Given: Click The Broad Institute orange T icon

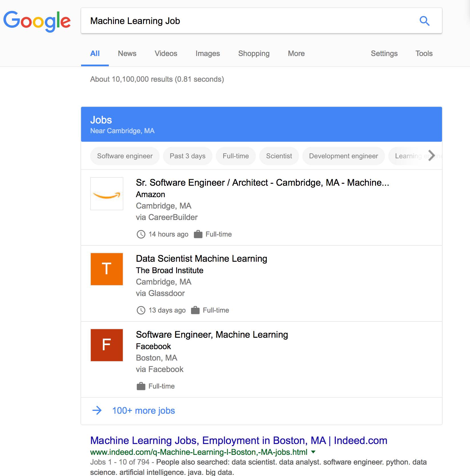Looking at the screenshot, I should coord(107,269).
